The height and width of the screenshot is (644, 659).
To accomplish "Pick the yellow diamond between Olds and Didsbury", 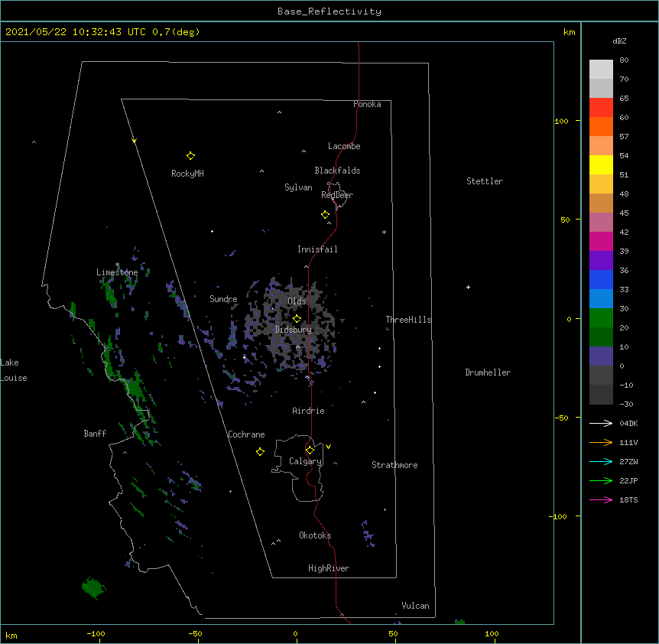I will (x=297, y=319).
